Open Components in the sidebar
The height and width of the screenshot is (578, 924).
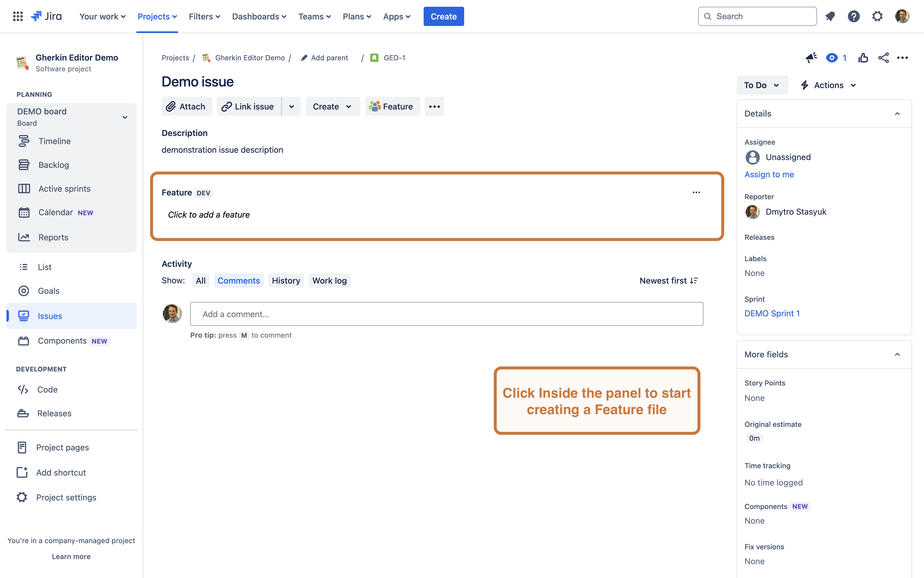(x=71, y=341)
